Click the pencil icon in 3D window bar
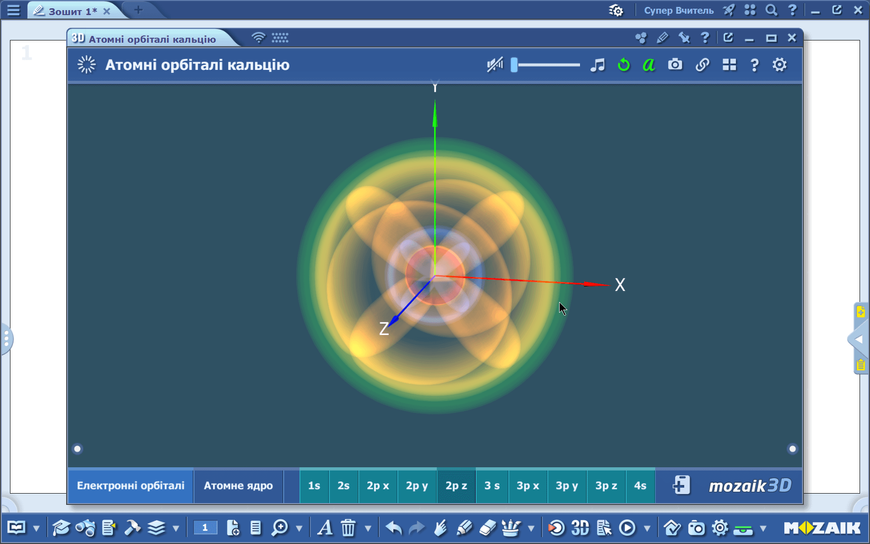This screenshot has width=870, height=544. coord(662,38)
